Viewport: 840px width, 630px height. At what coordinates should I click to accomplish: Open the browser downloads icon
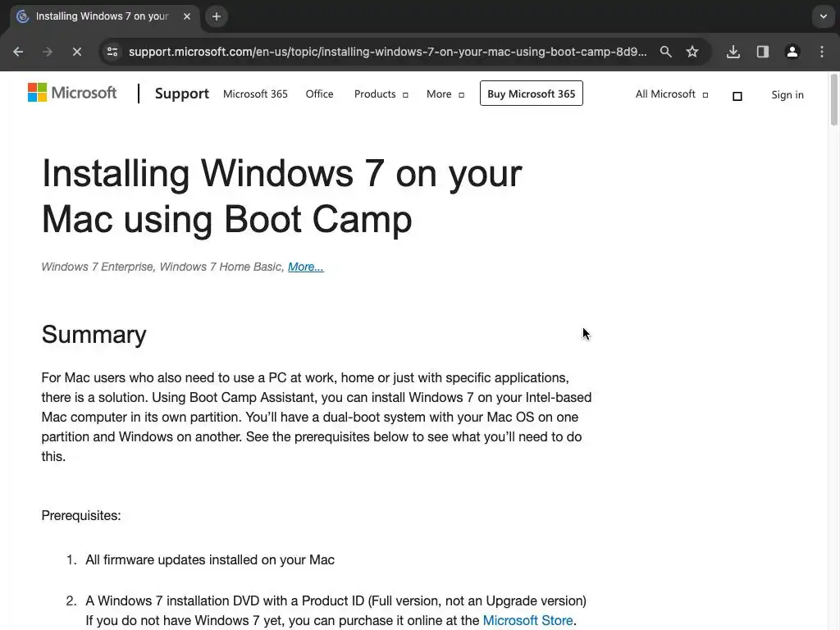tap(733, 52)
